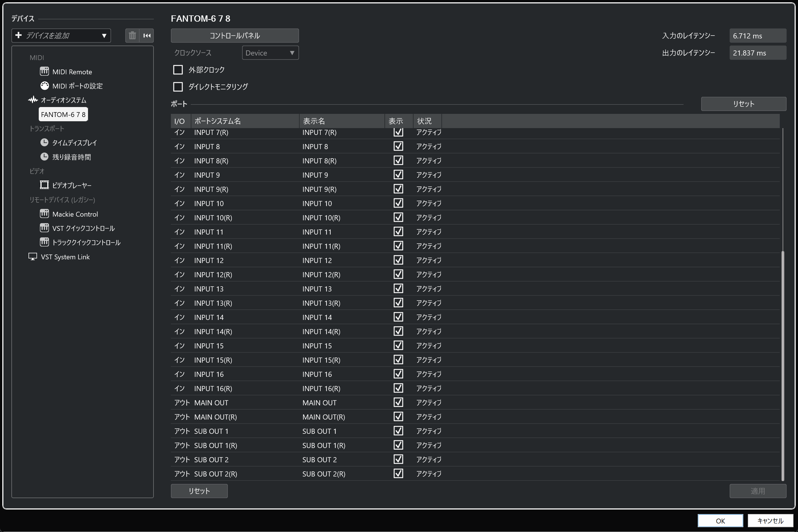Click the reset-to-first arrows icon beside trash

(147, 36)
